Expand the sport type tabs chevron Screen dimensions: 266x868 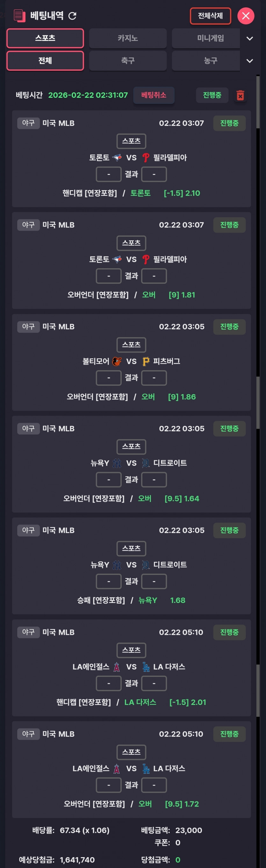pyautogui.click(x=249, y=61)
